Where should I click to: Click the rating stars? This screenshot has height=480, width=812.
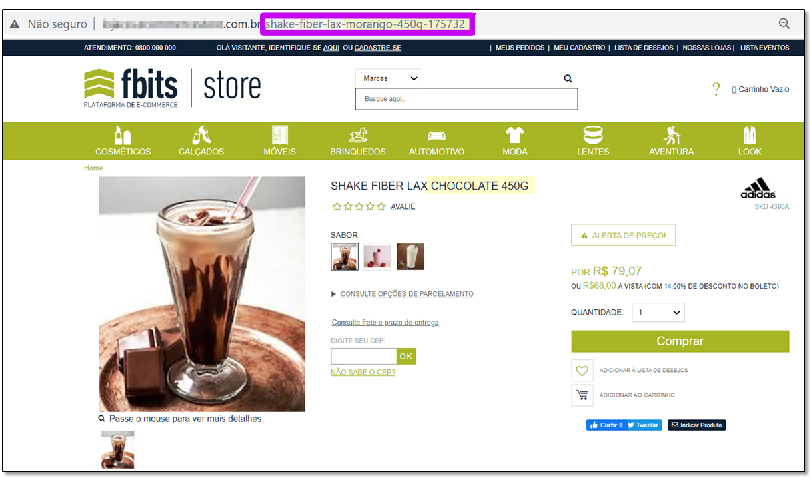coord(359,207)
